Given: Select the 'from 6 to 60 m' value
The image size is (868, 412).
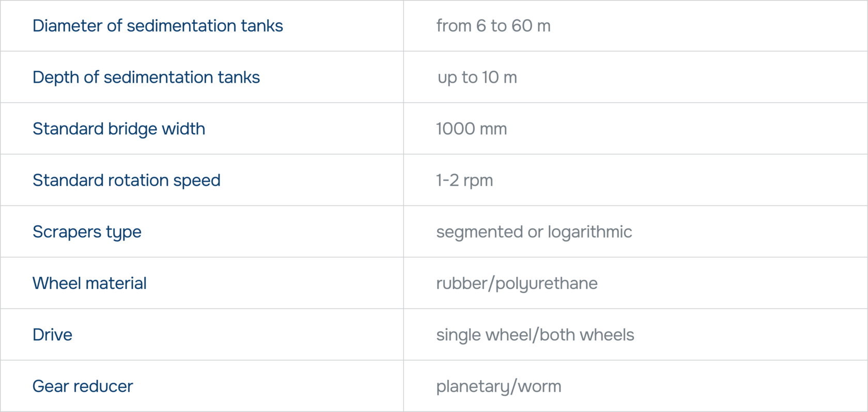Looking at the screenshot, I should [493, 26].
